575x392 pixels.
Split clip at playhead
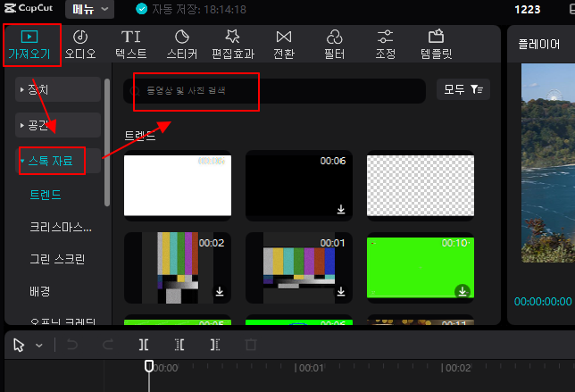pyautogui.click(x=144, y=345)
